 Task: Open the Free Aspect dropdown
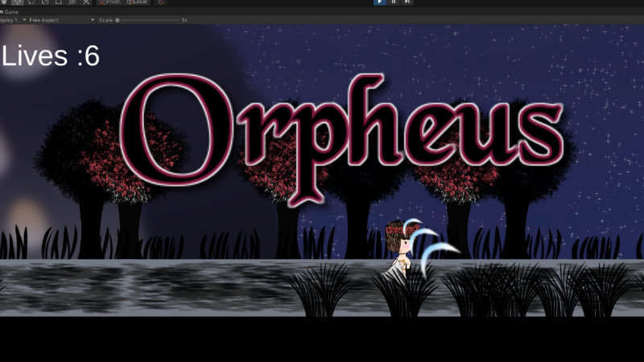click(62, 19)
